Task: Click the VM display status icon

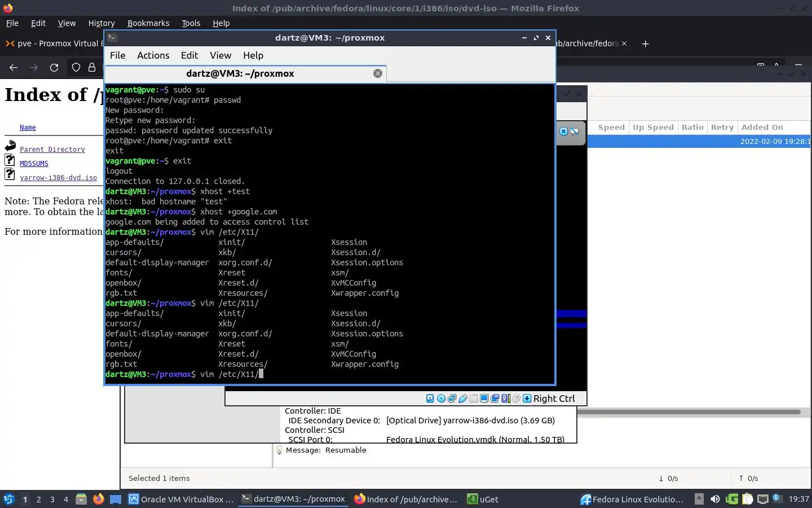Action: [484, 398]
